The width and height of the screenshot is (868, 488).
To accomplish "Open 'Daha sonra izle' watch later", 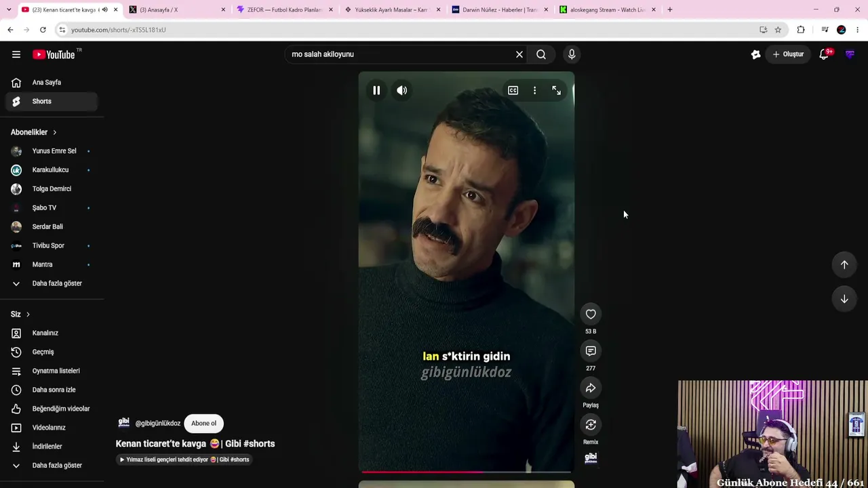I will 52,390.
